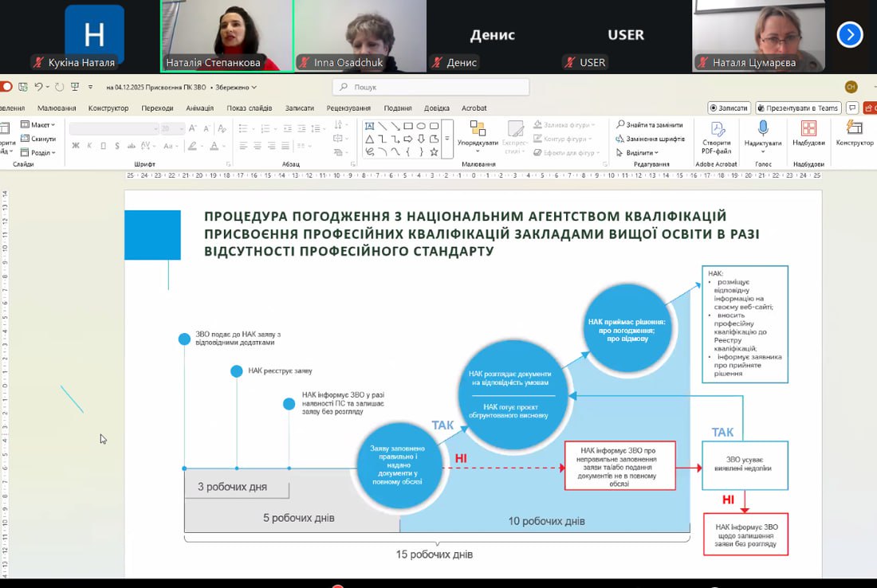Click the font color swatch button
The image size is (877, 588).
pyautogui.click(x=214, y=146)
